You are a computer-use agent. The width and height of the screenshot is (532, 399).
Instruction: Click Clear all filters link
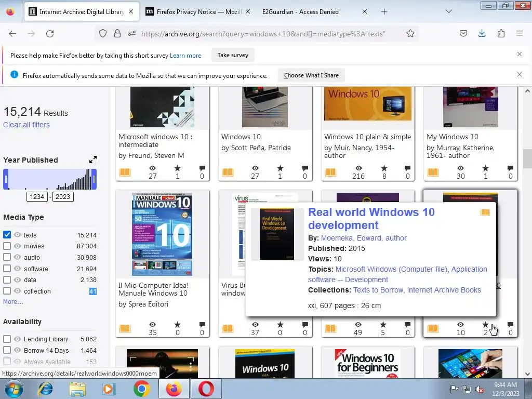click(26, 125)
